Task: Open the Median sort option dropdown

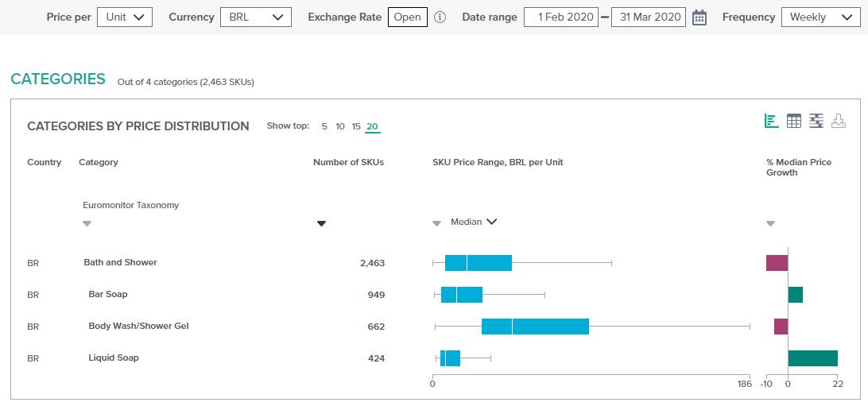Action: click(x=474, y=222)
